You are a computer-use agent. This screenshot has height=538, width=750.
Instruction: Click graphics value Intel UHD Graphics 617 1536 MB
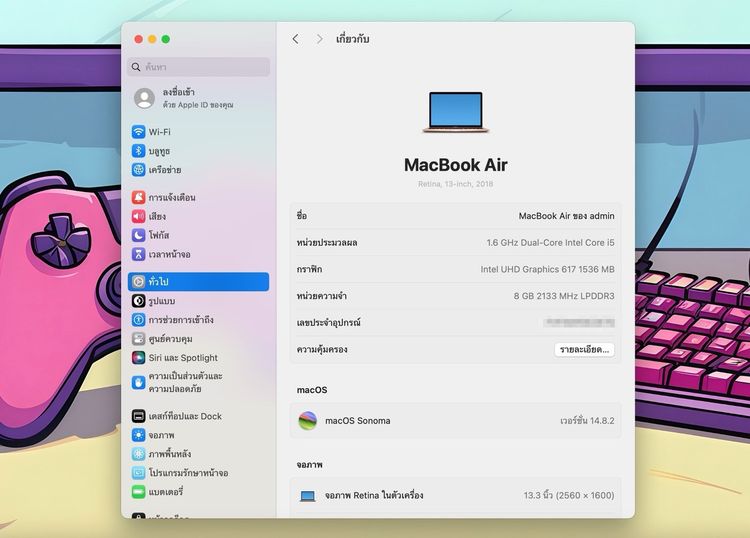coord(547,269)
